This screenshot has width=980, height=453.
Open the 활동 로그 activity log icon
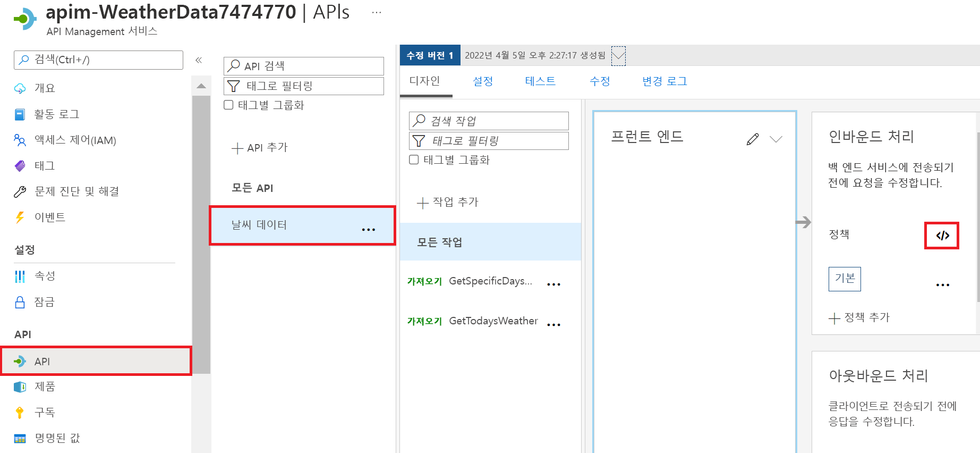(20, 114)
